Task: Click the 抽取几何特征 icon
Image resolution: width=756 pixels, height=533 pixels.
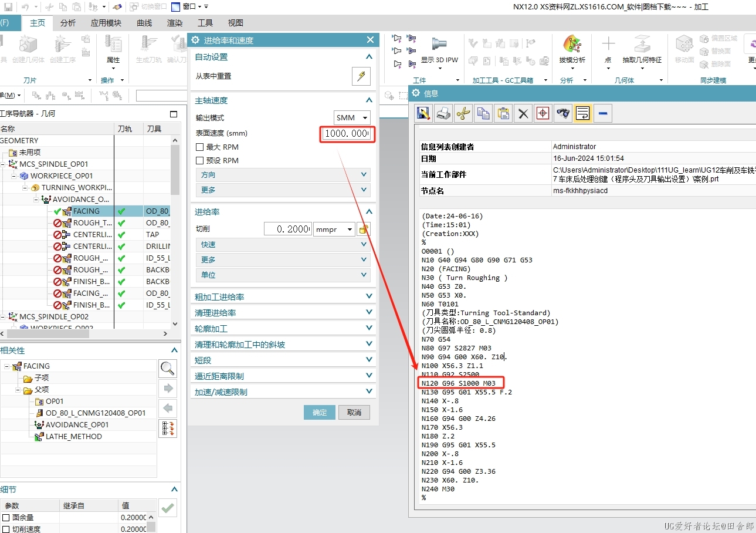Action: coord(642,45)
